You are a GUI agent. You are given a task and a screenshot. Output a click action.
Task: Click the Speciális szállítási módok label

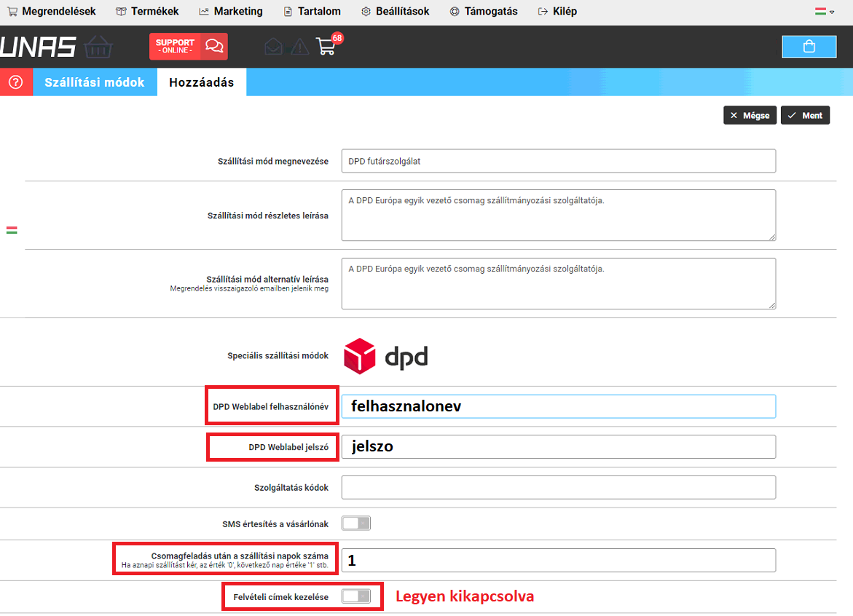(x=278, y=355)
